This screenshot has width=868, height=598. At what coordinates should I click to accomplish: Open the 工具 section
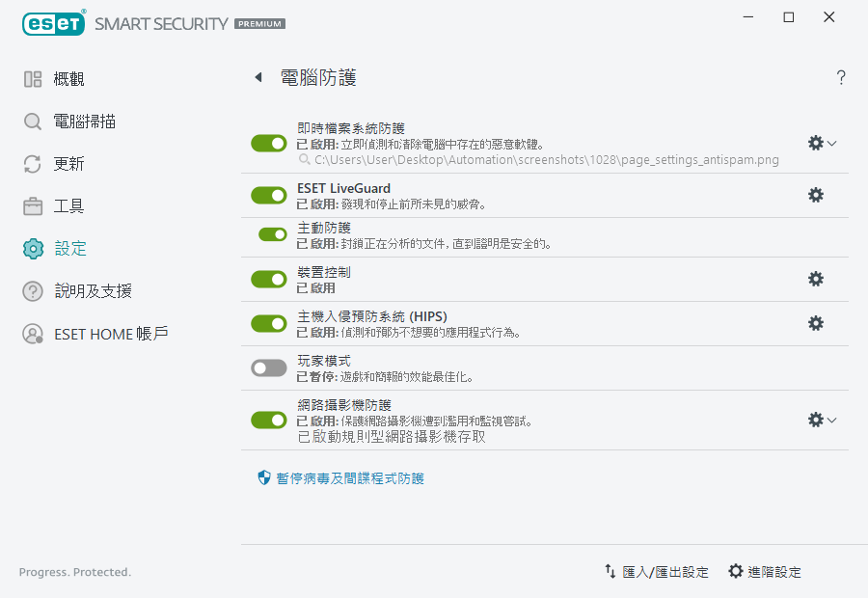[61, 205]
